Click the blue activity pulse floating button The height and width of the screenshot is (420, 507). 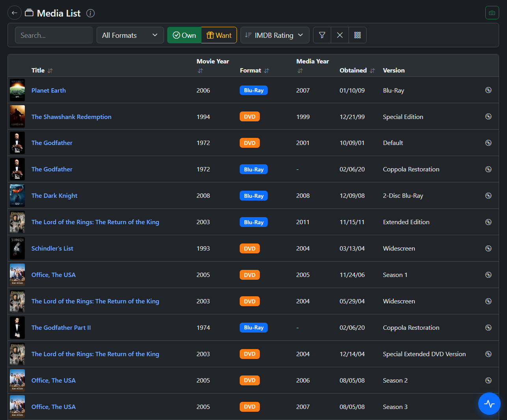[x=489, y=403]
